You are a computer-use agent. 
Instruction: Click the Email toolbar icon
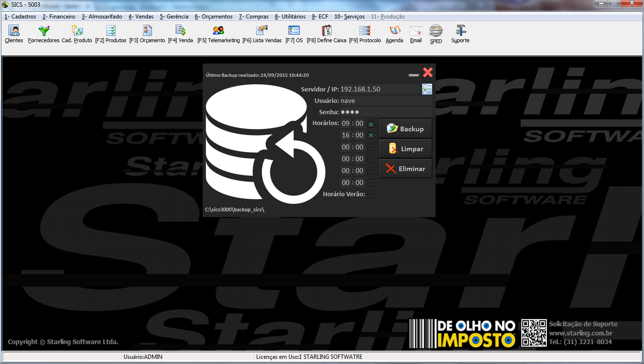416,34
